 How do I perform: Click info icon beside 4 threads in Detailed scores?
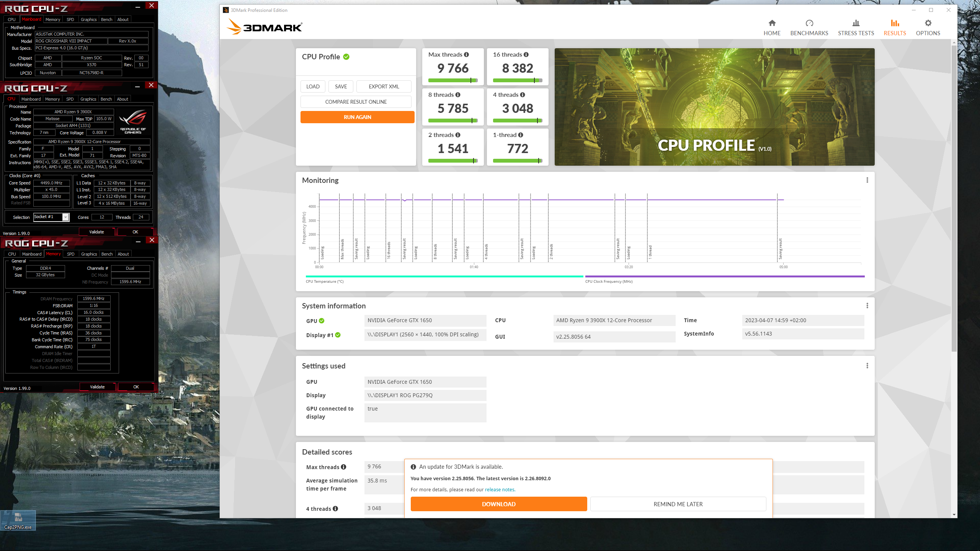pos(335,509)
